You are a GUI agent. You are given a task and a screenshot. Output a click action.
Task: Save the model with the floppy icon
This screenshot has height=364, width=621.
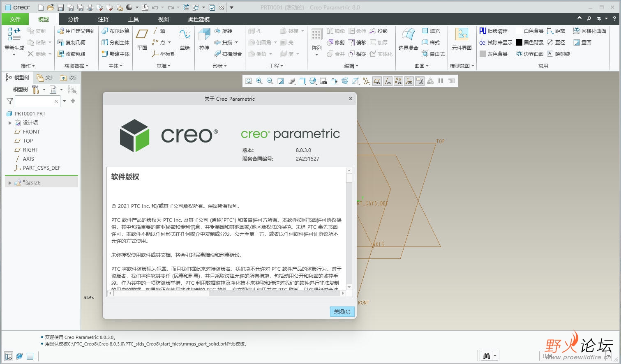click(x=60, y=7)
